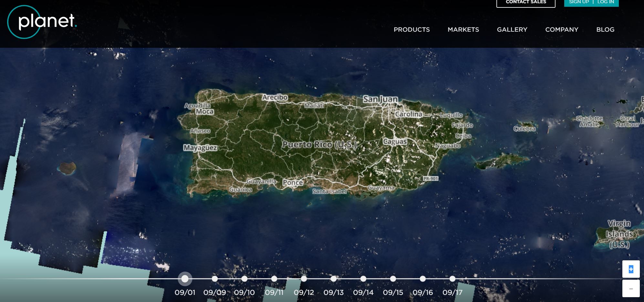The height and width of the screenshot is (302, 644).
Task: Click the Guayama map label
Action: (381, 188)
